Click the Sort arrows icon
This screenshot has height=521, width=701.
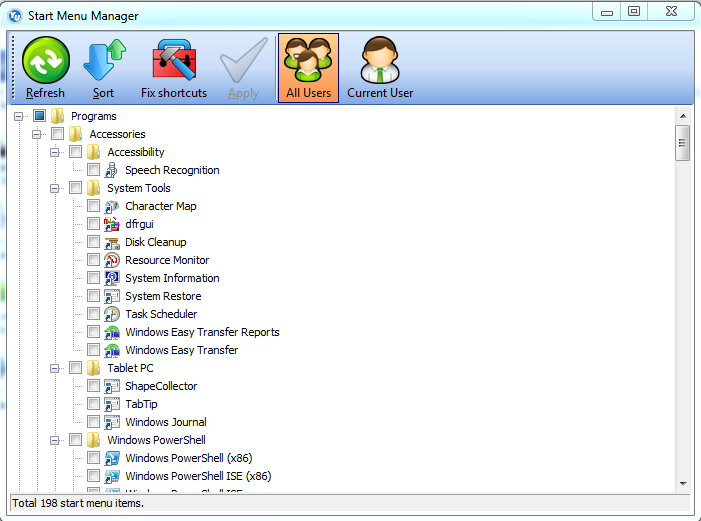(x=104, y=60)
